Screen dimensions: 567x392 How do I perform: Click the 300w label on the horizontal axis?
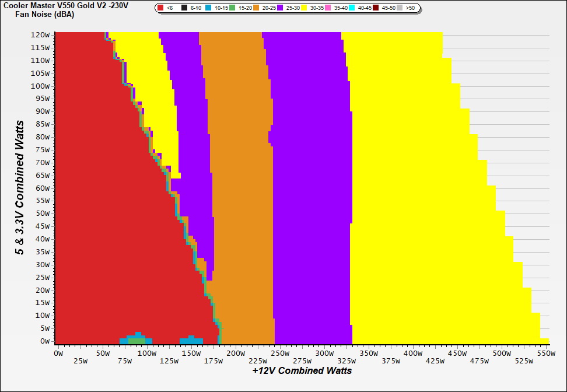324,353
